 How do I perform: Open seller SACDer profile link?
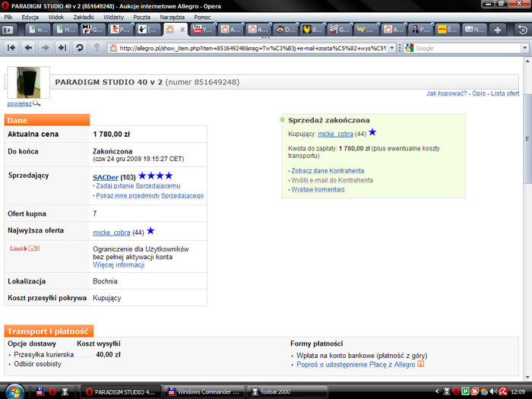coord(106,177)
